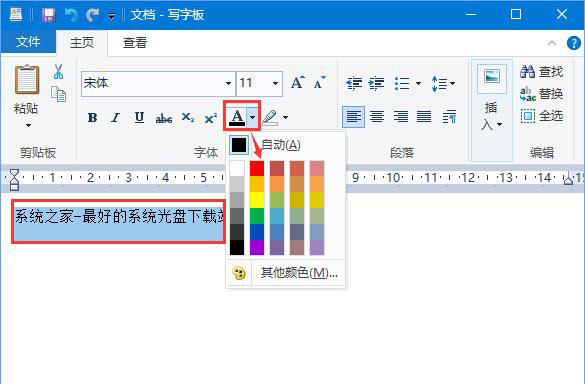
Task: Pick the bright yellow color swatch
Action: click(257, 200)
